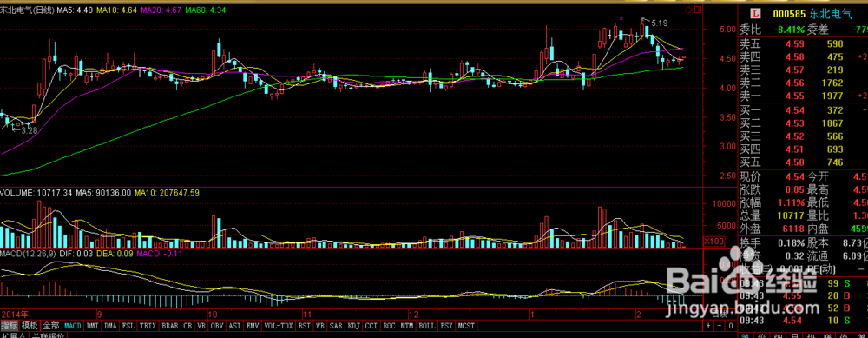868x338 pixels.
Task: Switch indicator to TRIX
Action: [x=148, y=326]
